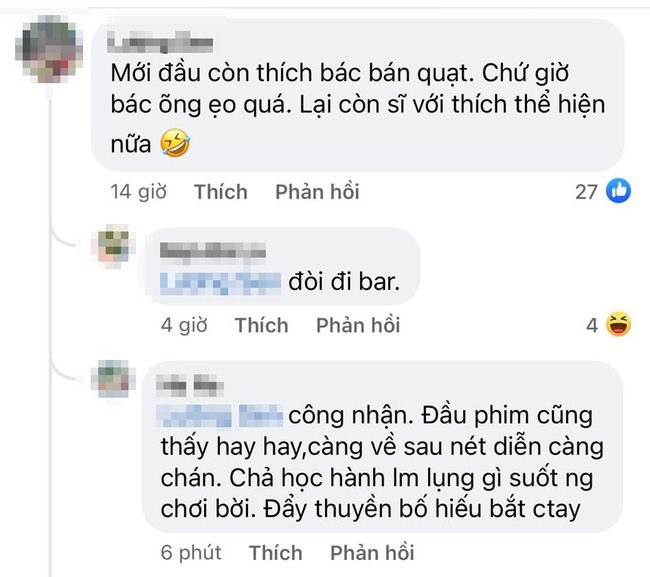Open the 6 phút timestamp link
The height and width of the screenshot is (577, 650).
pyautogui.click(x=191, y=553)
